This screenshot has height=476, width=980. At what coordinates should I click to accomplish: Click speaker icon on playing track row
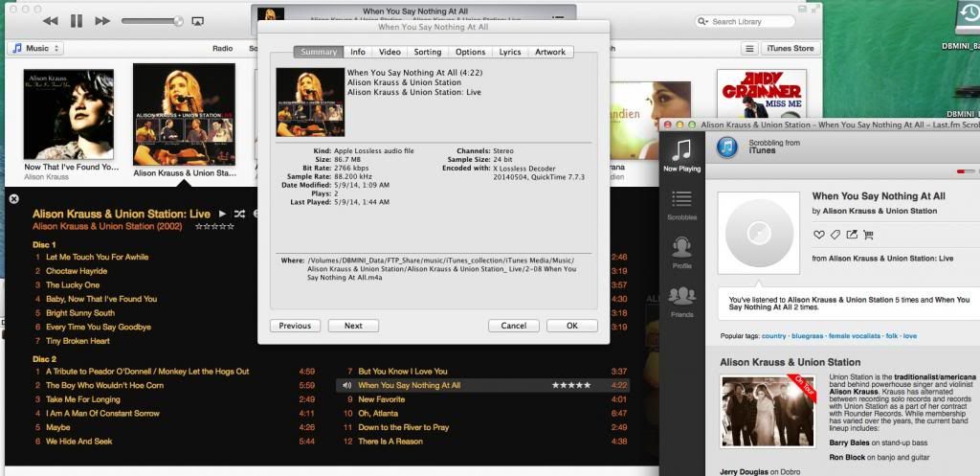pos(346,385)
